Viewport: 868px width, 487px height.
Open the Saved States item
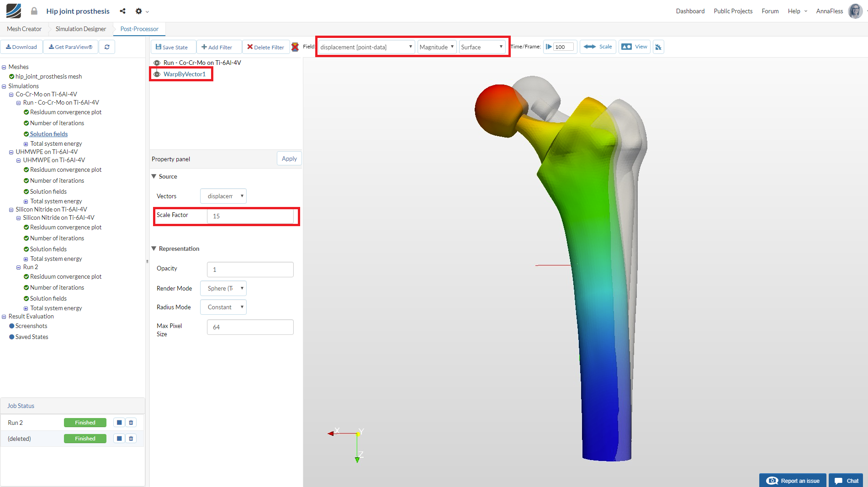tap(32, 337)
